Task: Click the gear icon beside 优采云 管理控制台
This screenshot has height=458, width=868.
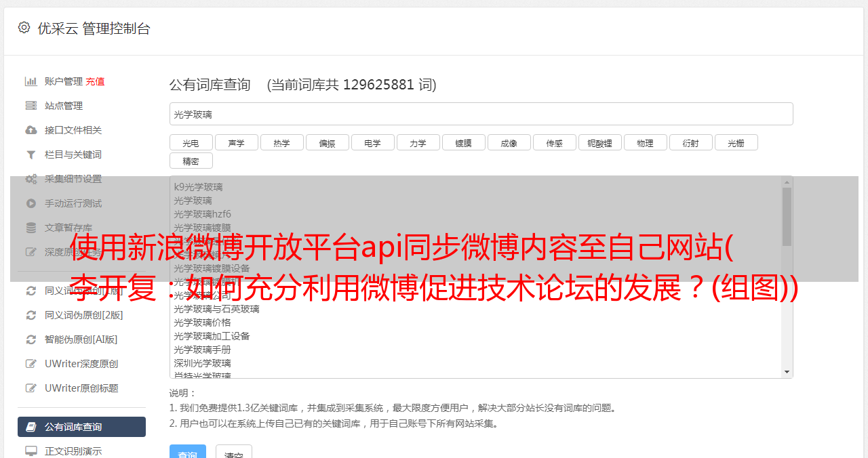Action: [24, 28]
